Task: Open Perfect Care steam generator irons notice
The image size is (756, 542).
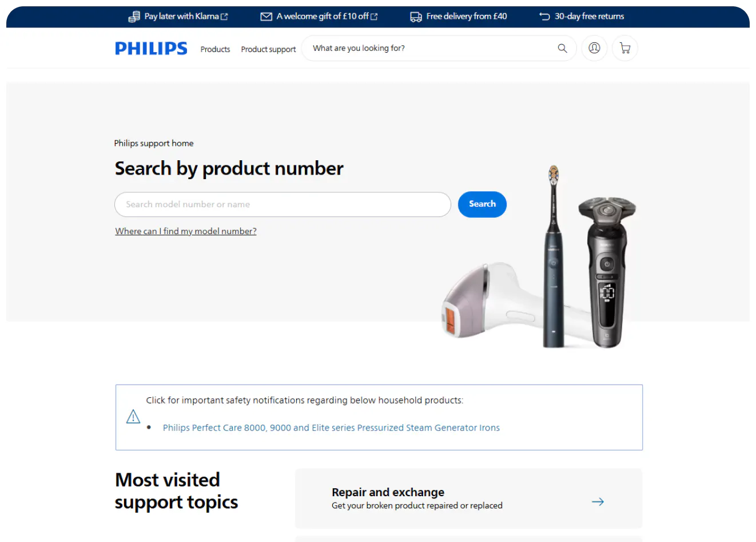Action: pyautogui.click(x=331, y=428)
